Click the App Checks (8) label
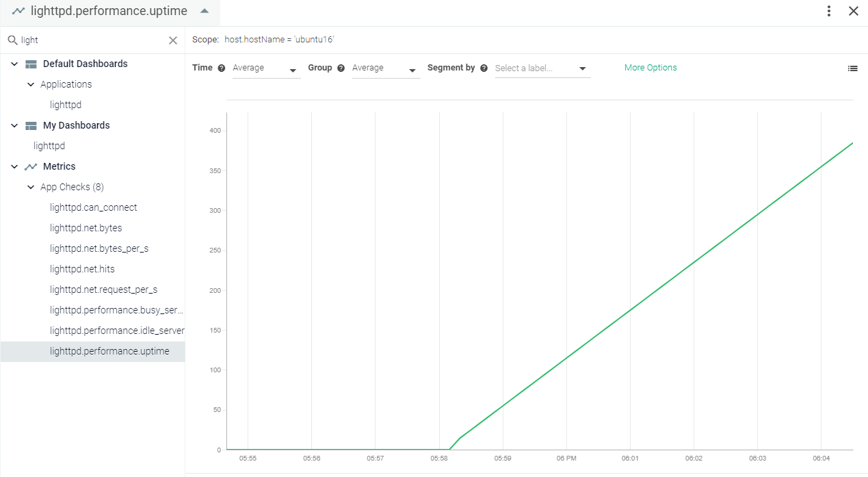Image resolution: width=868 pixels, height=477 pixels. pyautogui.click(x=73, y=187)
